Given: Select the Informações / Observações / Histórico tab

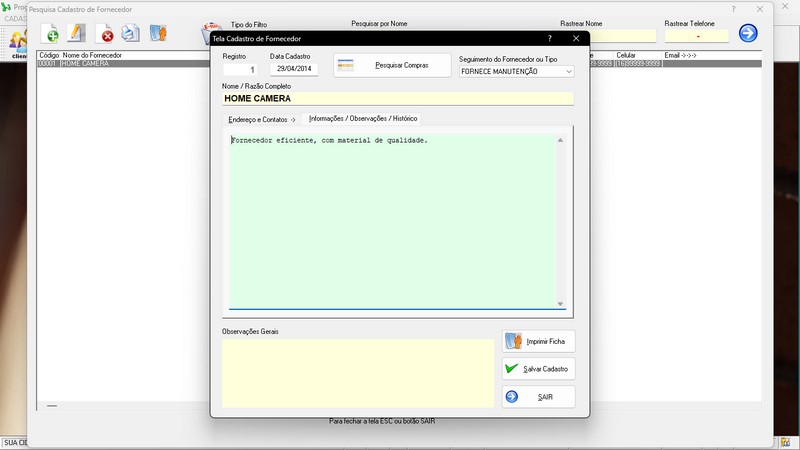Looking at the screenshot, I should pyautogui.click(x=363, y=119).
